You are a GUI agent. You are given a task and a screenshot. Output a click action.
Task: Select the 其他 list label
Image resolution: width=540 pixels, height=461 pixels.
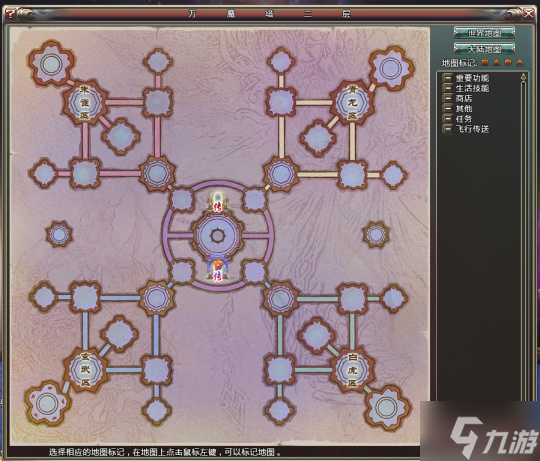[x=464, y=109]
